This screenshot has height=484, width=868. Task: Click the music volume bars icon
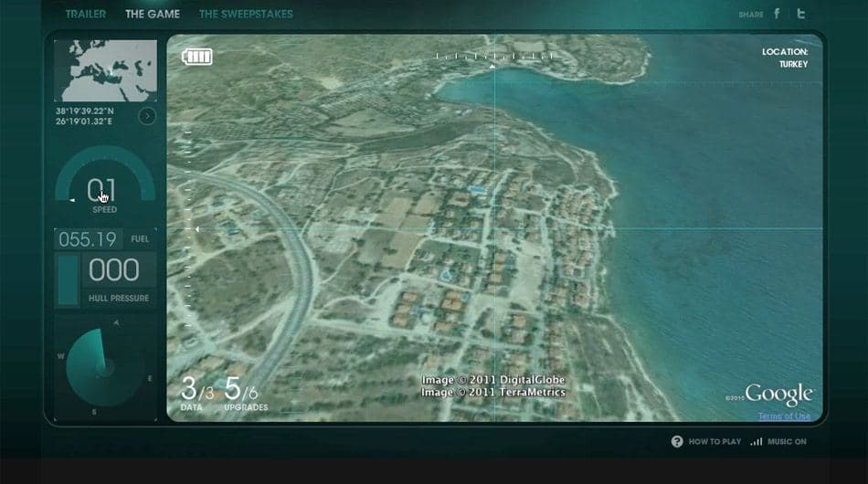[757, 441]
